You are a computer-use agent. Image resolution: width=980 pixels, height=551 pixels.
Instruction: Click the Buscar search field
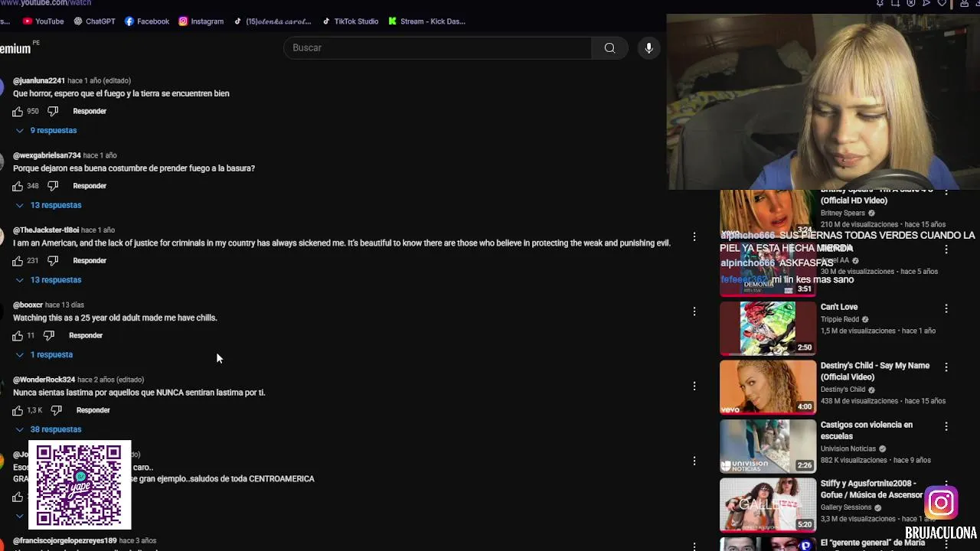pyautogui.click(x=438, y=47)
